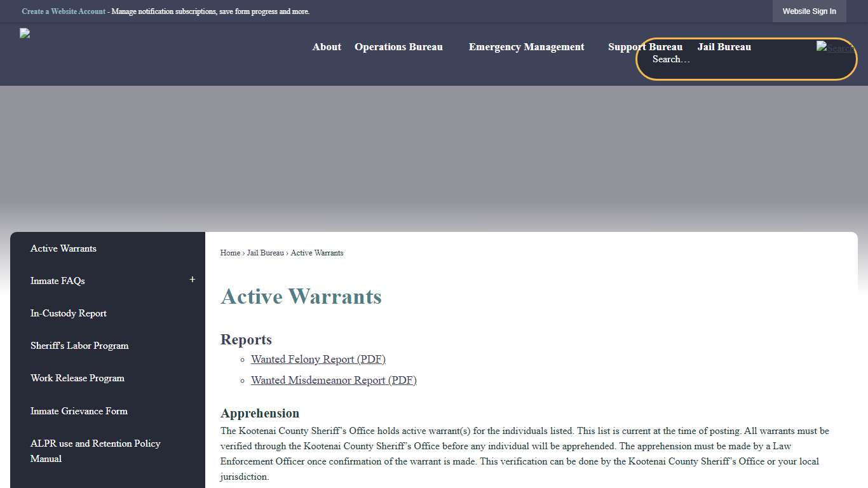Expand the Inmate FAQs submenu
This screenshot has width=868, height=488.
coord(192,280)
